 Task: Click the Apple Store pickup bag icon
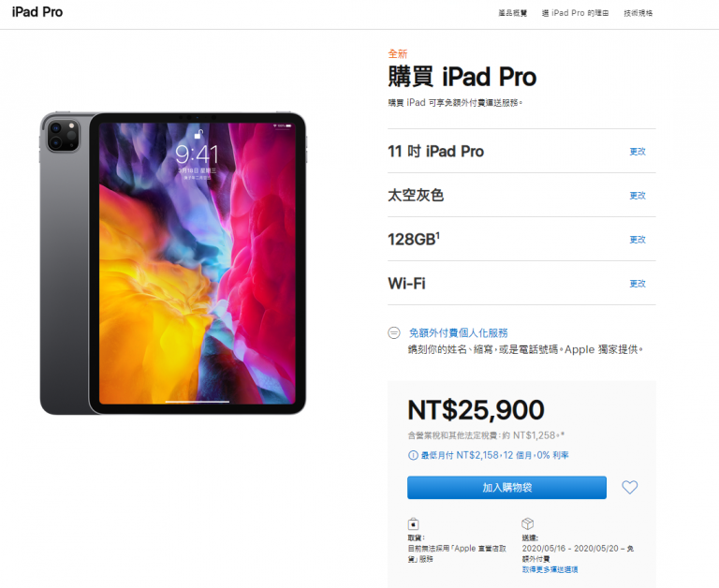pyautogui.click(x=413, y=523)
